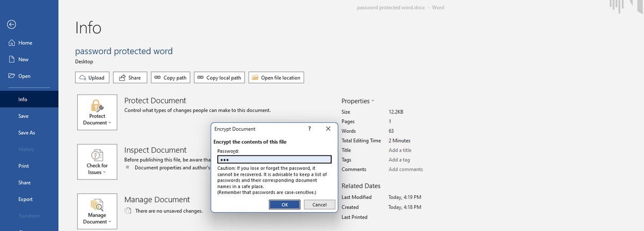Click the Share button near Upload
644x231 pixels.
(x=130, y=78)
